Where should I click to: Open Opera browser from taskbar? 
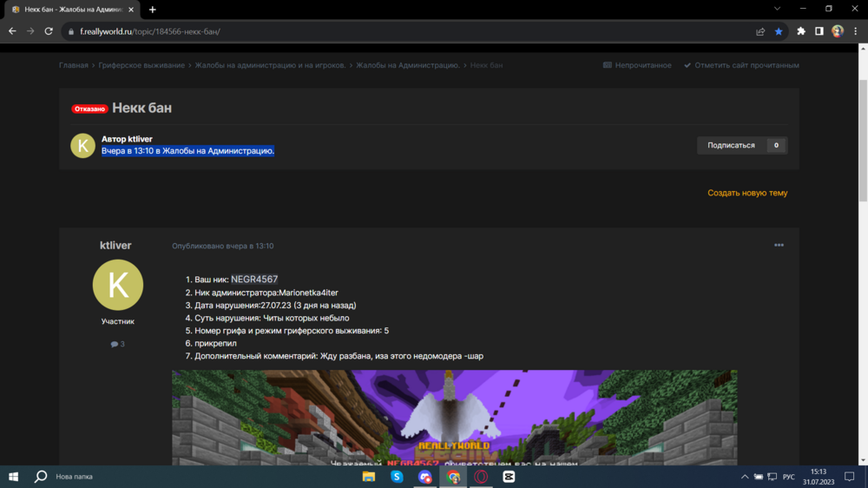(x=481, y=477)
